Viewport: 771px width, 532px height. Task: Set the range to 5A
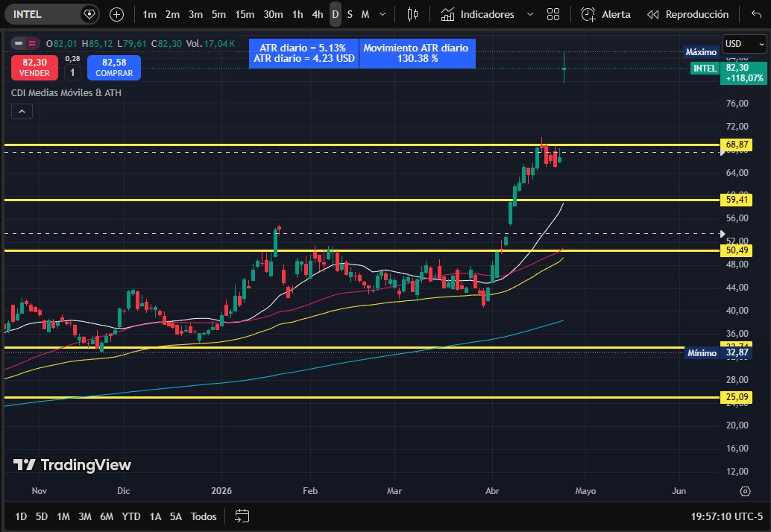[x=175, y=516]
